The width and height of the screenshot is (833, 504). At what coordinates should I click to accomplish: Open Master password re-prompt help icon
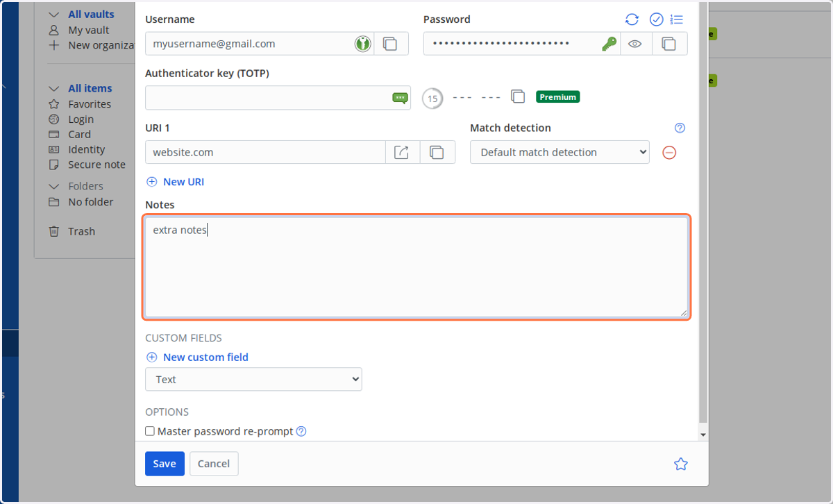tap(301, 431)
